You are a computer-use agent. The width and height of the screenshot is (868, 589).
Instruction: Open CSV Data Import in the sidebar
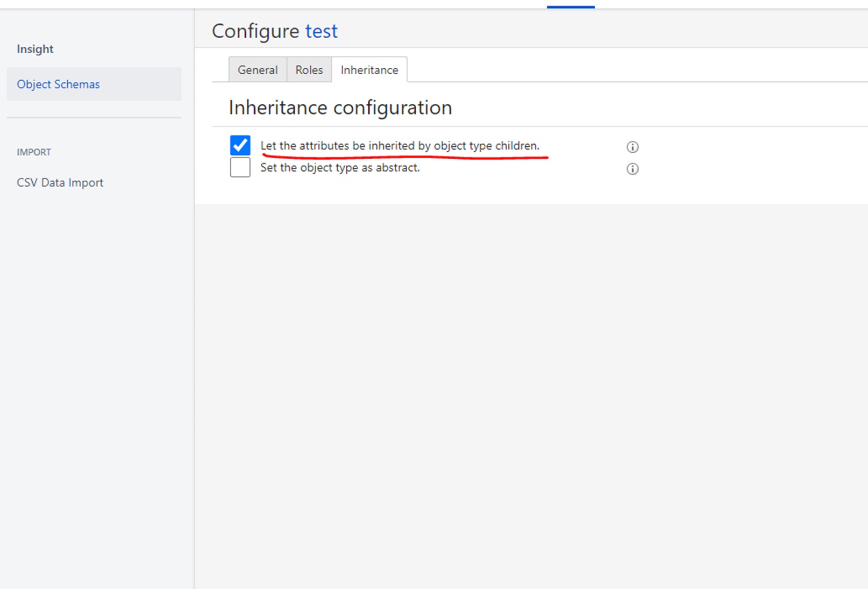coord(60,183)
